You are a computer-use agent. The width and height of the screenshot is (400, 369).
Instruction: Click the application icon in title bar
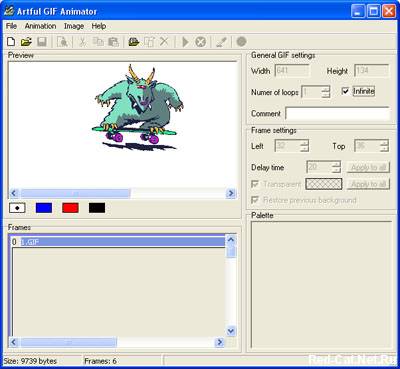pos(9,11)
